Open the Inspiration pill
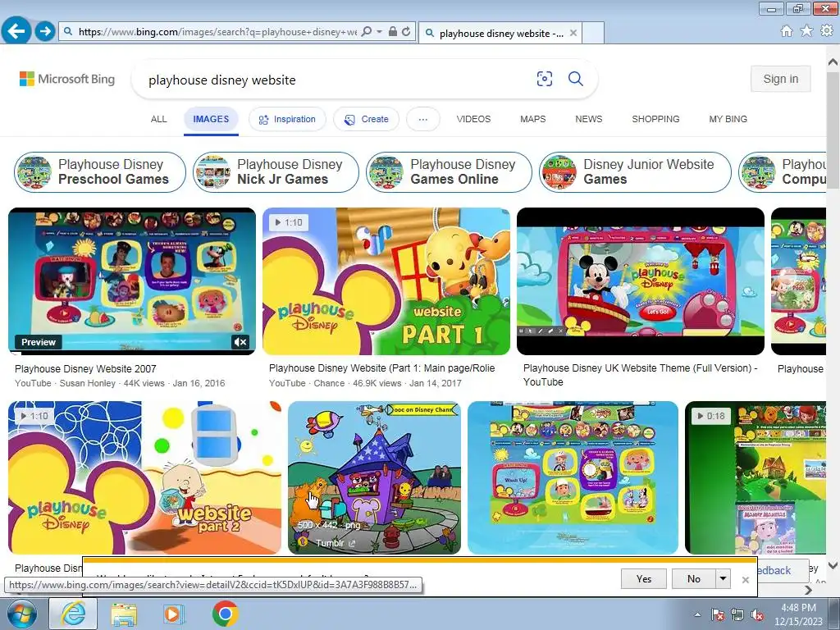 tap(287, 119)
